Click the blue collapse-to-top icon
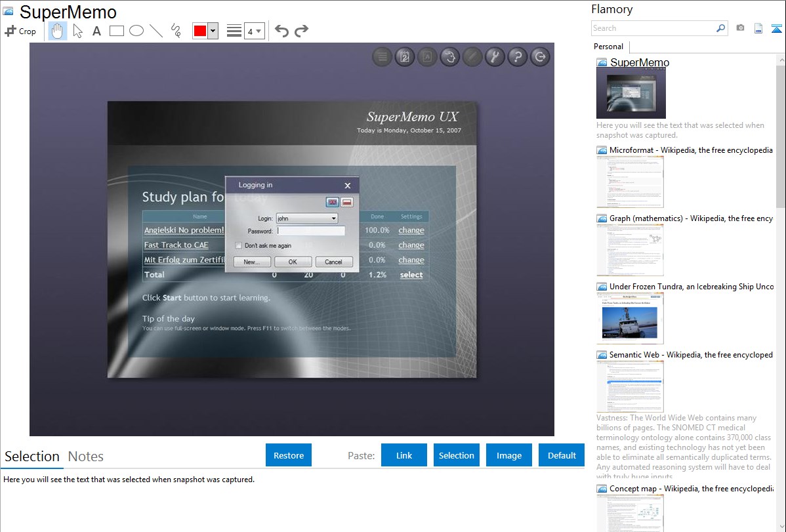Viewport: 786px width, 532px height. coord(776,28)
